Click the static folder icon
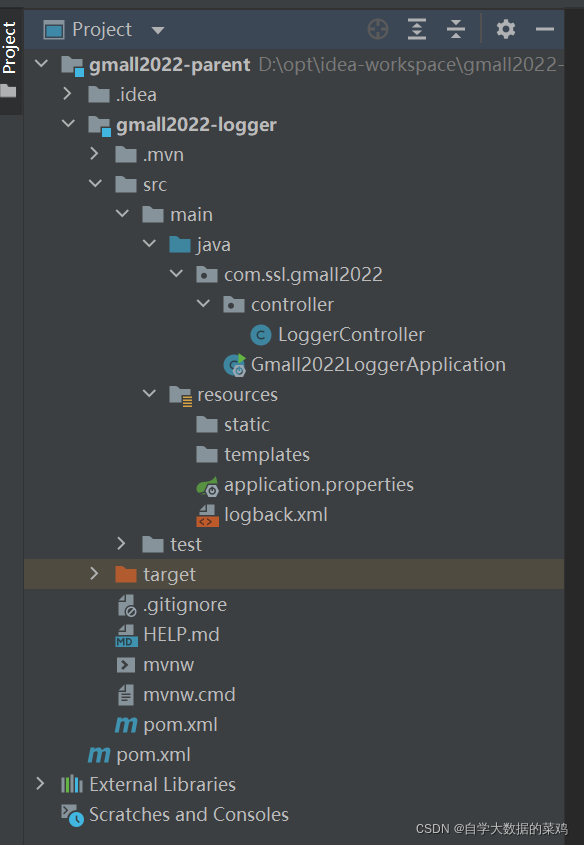The height and width of the screenshot is (845, 584). coord(207,425)
